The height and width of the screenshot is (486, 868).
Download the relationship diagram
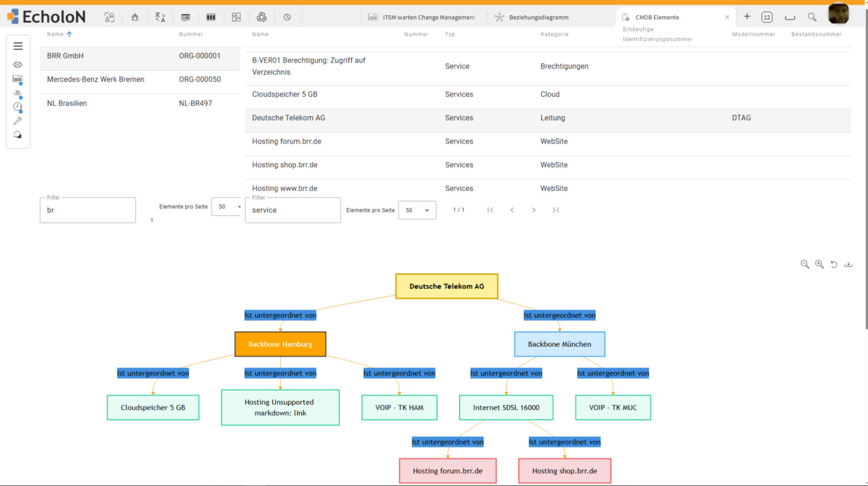coord(848,264)
